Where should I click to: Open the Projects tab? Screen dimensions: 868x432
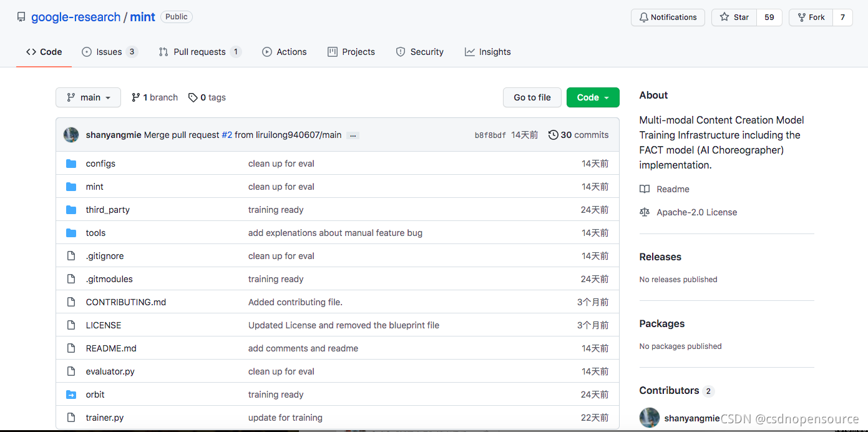(x=351, y=52)
